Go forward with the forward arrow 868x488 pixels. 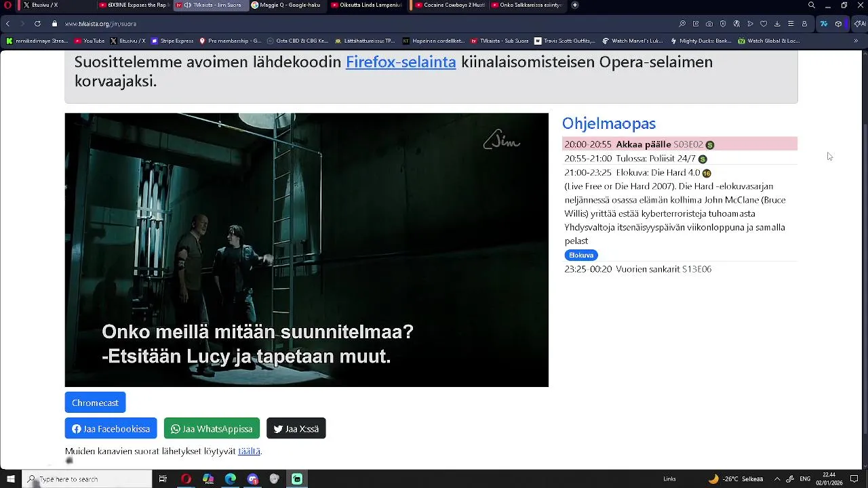pos(22,24)
